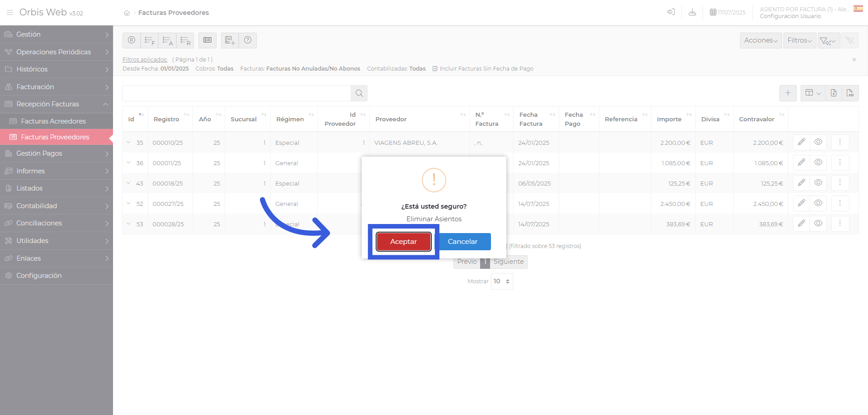
Task: Toggle Incluir Facturas Sin Fecha de Pago checkbox
Action: pyautogui.click(x=435, y=69)
